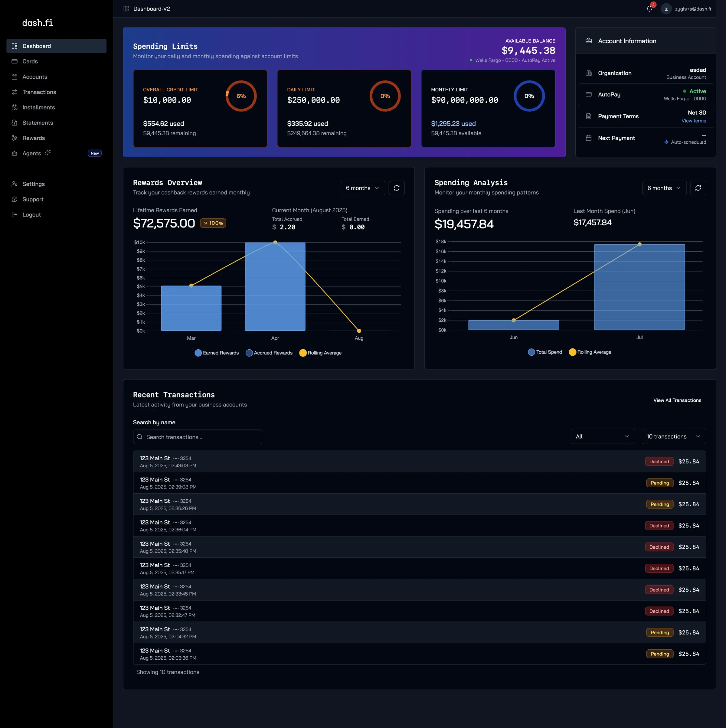Open the Rewards Overview 6 months dropdown
The image size is (726, 728).
click(363, 188)
